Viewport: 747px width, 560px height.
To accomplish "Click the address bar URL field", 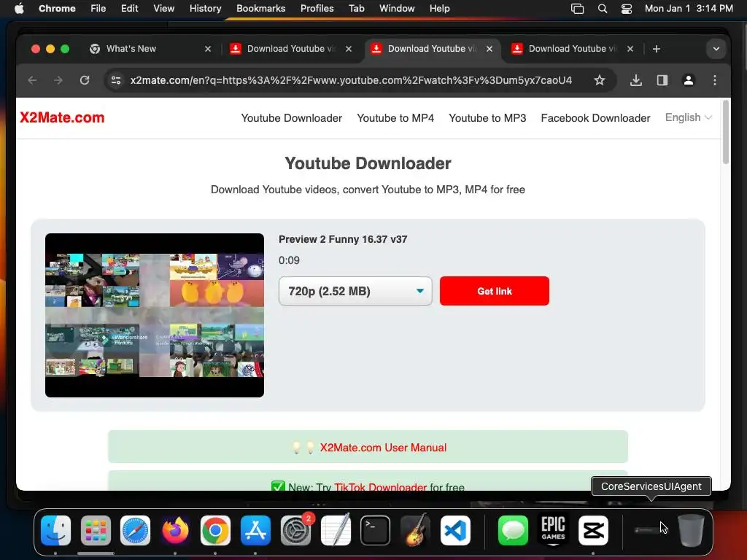I will (x=351, y=80).
